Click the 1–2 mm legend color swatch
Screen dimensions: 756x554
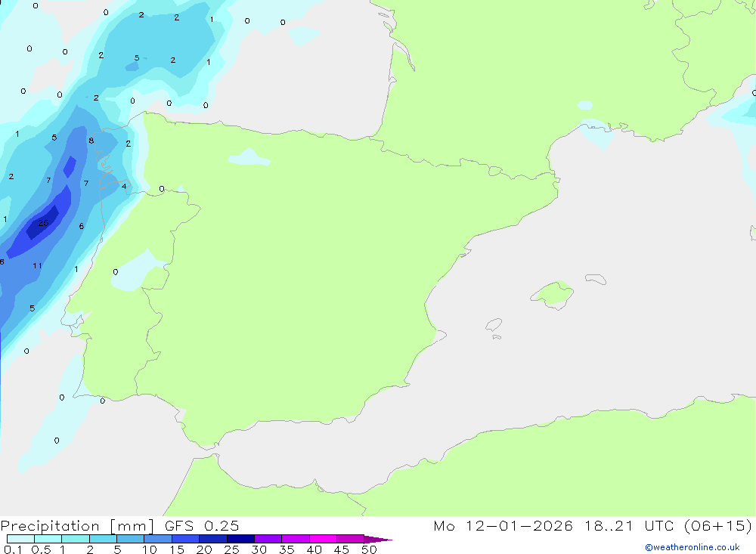tap(76, 539)
